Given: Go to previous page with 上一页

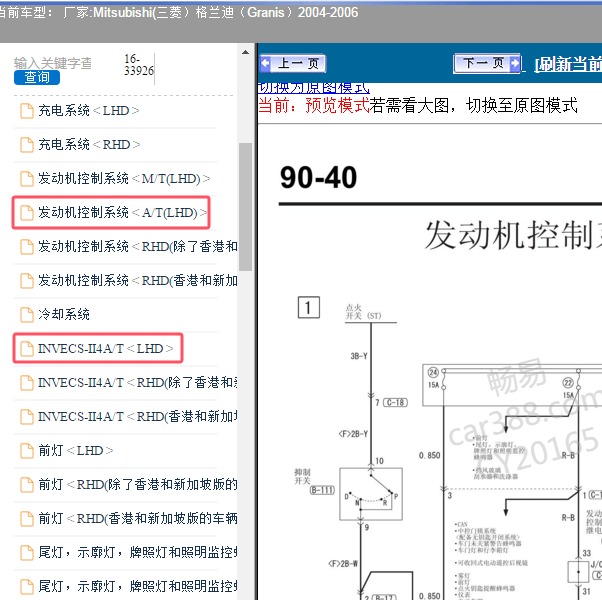Looking at the screenshot, I should (x=293, y=63).
